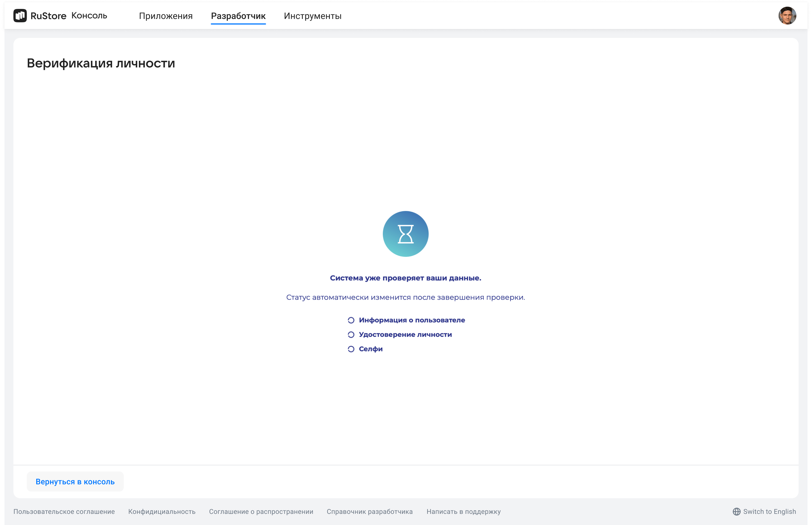Open the Конфидициальность footer link
This screenshot has width=812, height=525.
(162, 512)
